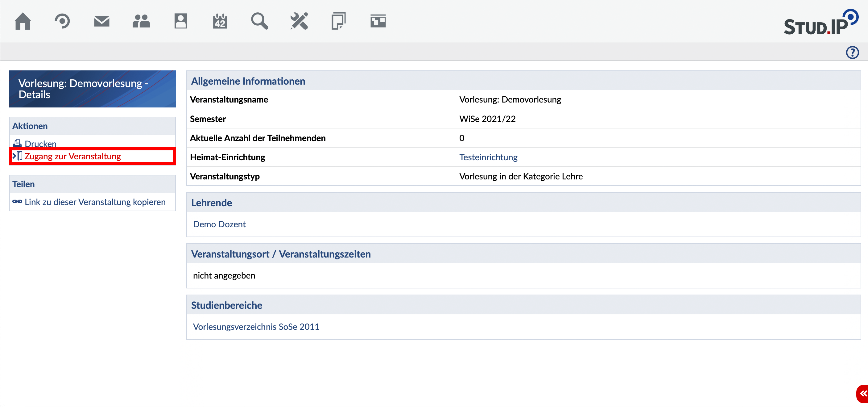The image size is (868, 407).
Task: Click the print icon beside Drucken
Action: coord(17,144)
